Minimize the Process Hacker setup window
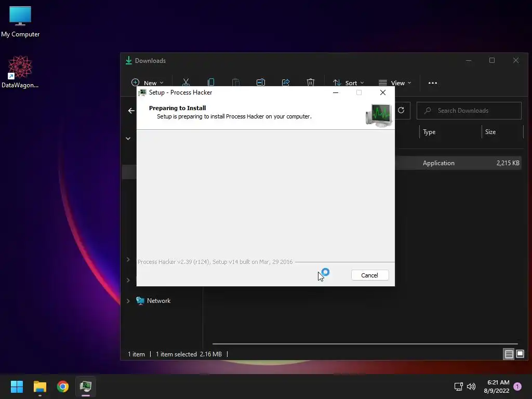 point(336,92)
